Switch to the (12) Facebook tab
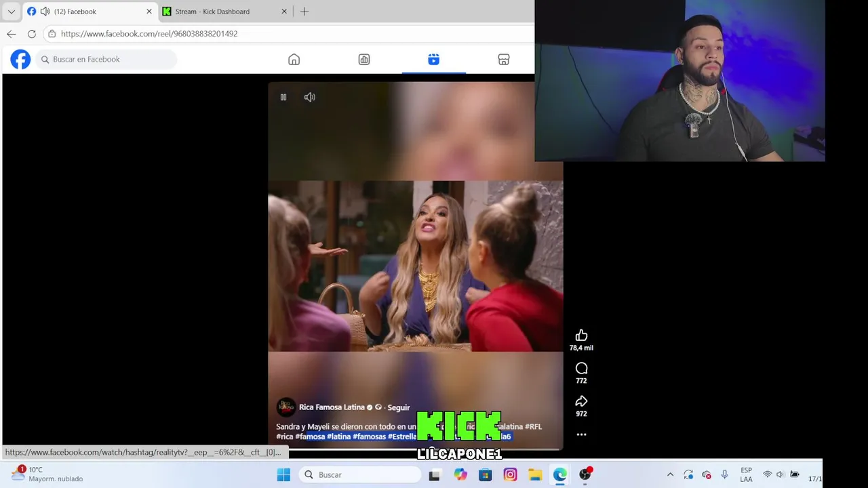This screenshot has width=868, height=488. pos(88,12)
